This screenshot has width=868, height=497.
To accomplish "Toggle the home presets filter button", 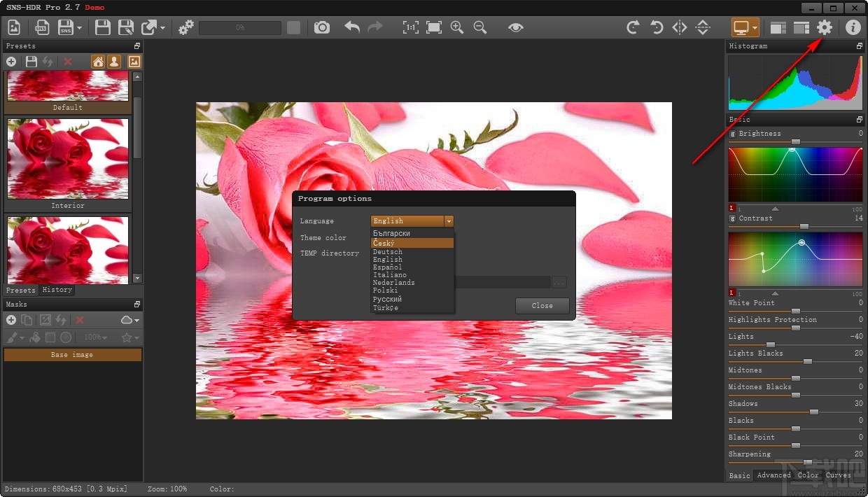I will click(x=98, y=62).
